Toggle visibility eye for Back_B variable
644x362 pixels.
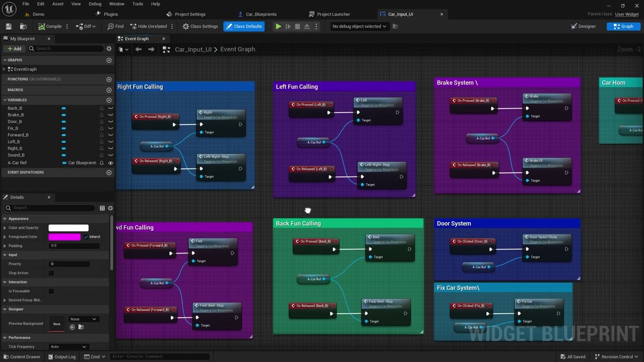(x=111, y=108)
